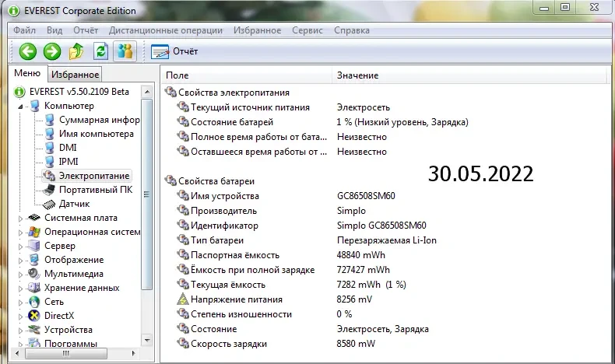Click the EVEREST info icon in tree root

pyautogui.click(x=19, y=92)
